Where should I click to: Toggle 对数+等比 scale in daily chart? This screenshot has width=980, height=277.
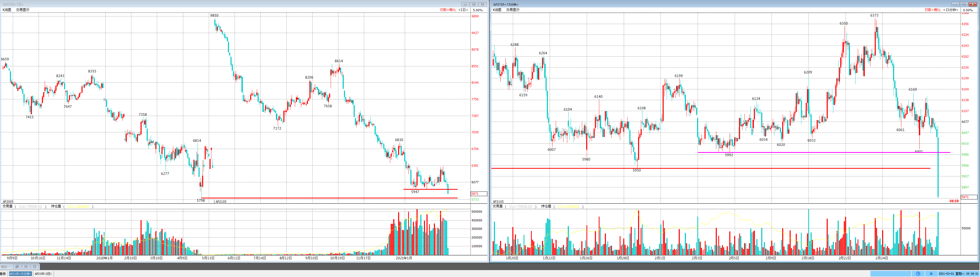click(447, 10)
